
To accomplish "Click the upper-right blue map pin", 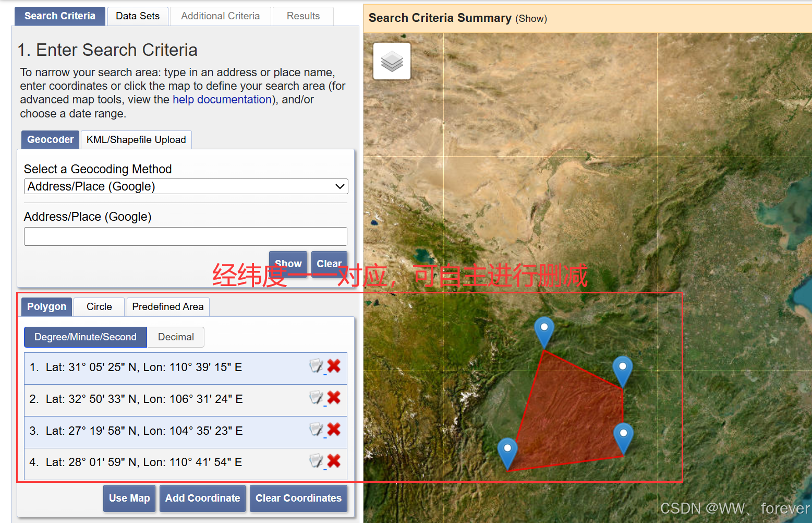I will [x=622, y=372].
